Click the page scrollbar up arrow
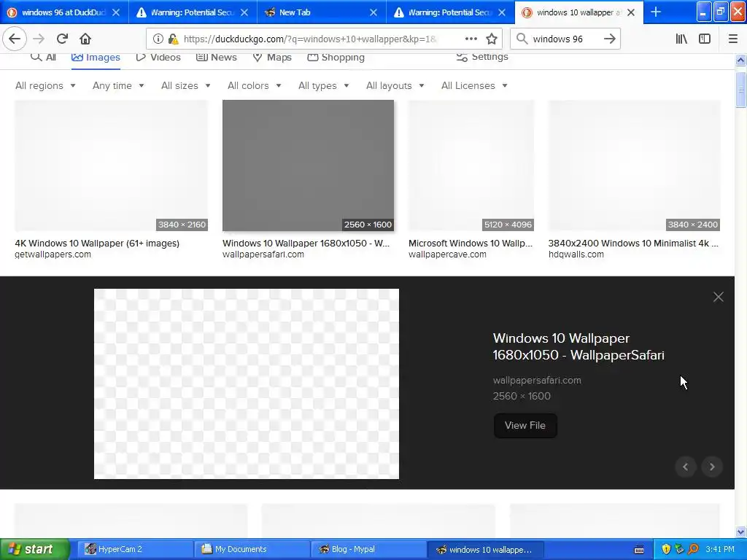This screenshot has width=747, height=560. (740, 60)
